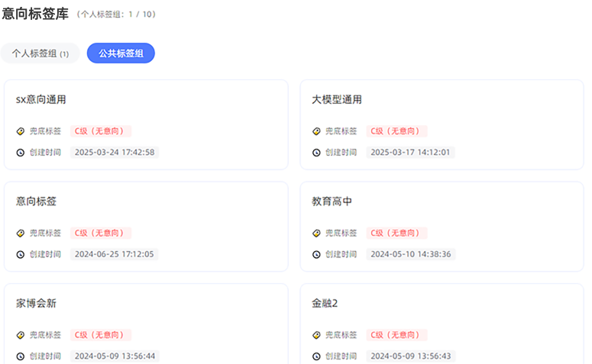Viewport: 592px width, 364px height.
Task: Select the 公共标签组 tab
Action: (x=121, y=53)
